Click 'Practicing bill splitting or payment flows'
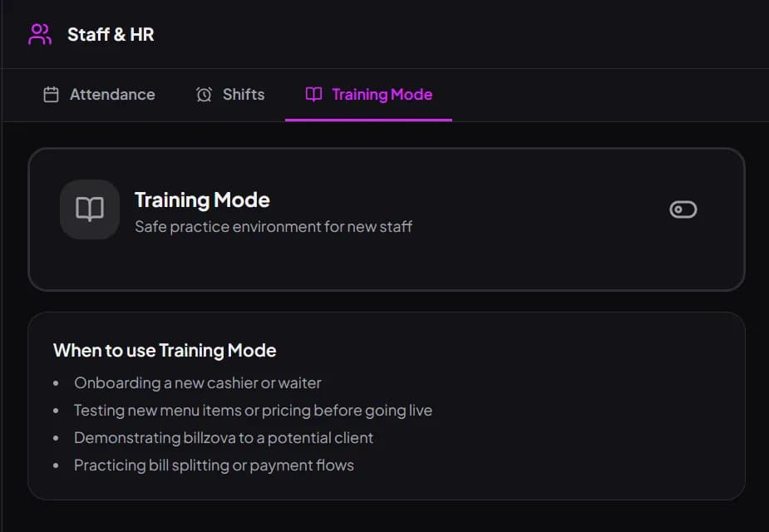This screenshot has width=769, height=532. 214,465
